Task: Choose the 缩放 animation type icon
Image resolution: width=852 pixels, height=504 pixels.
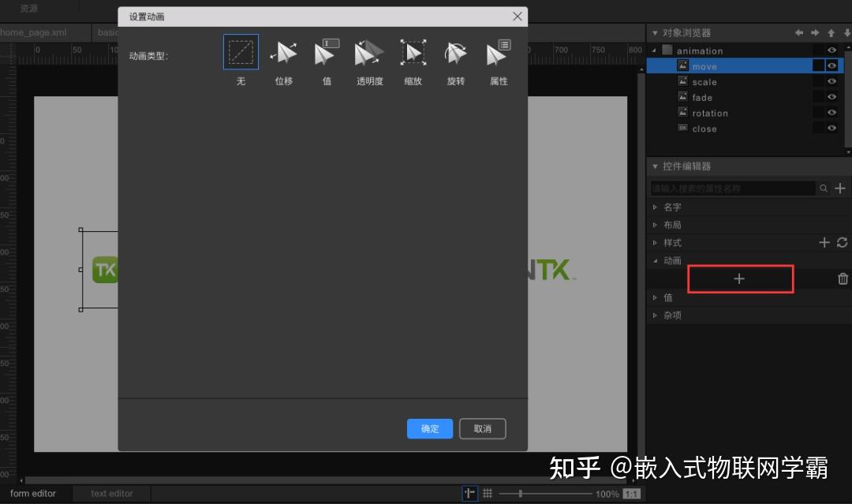Action: [x=412, y=51]
